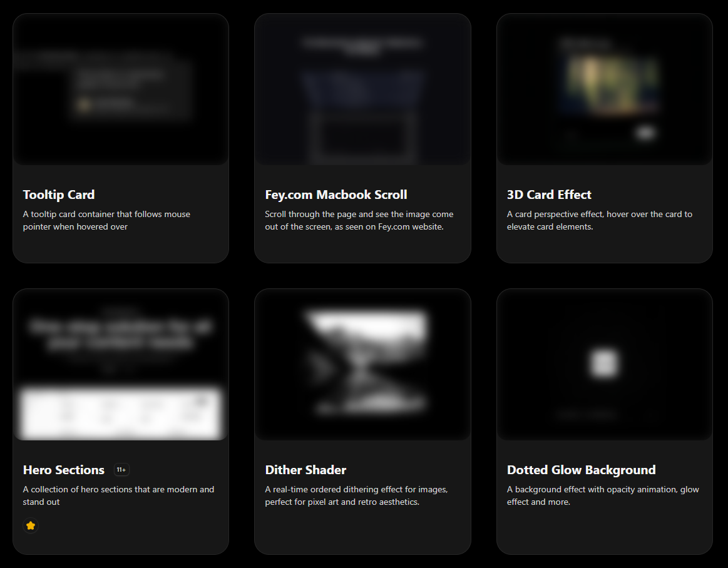The width and height of the screenshot is (728, 568).
Task: Click the yellow star icon under Hero Sections
Action: point(31,525)
